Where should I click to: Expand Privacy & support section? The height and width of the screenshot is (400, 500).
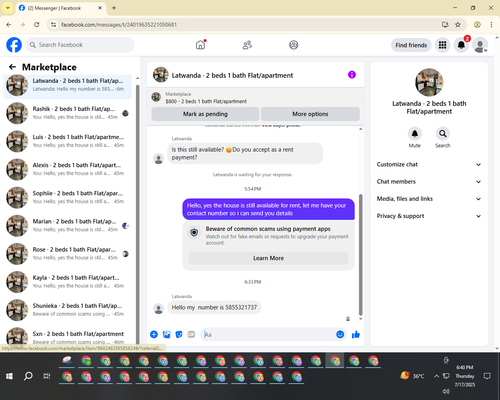pos(429,216)
